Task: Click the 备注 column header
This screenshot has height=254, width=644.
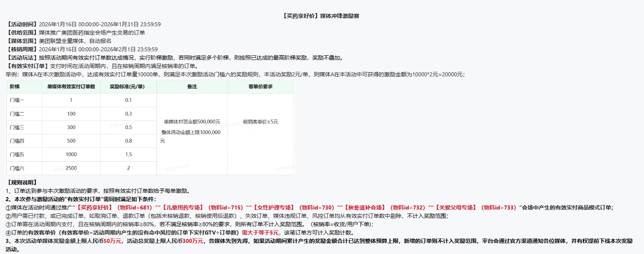Action: point(192,87)
